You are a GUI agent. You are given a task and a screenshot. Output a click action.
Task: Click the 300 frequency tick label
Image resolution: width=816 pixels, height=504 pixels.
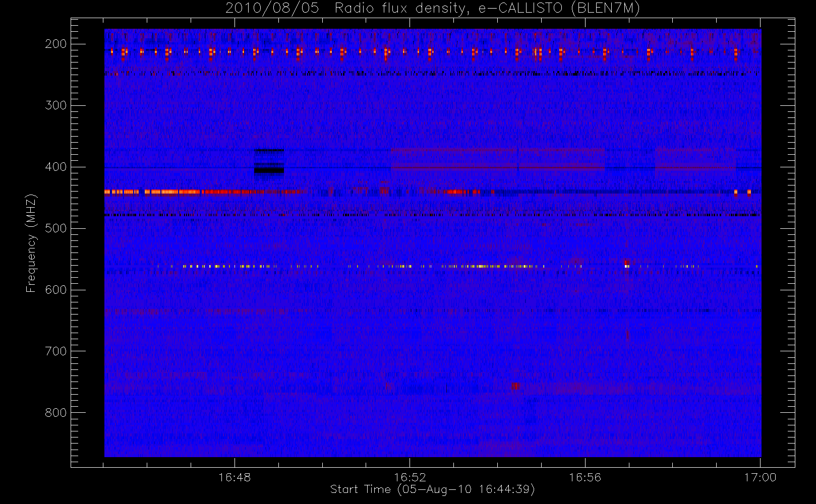(x=56, y=105)
